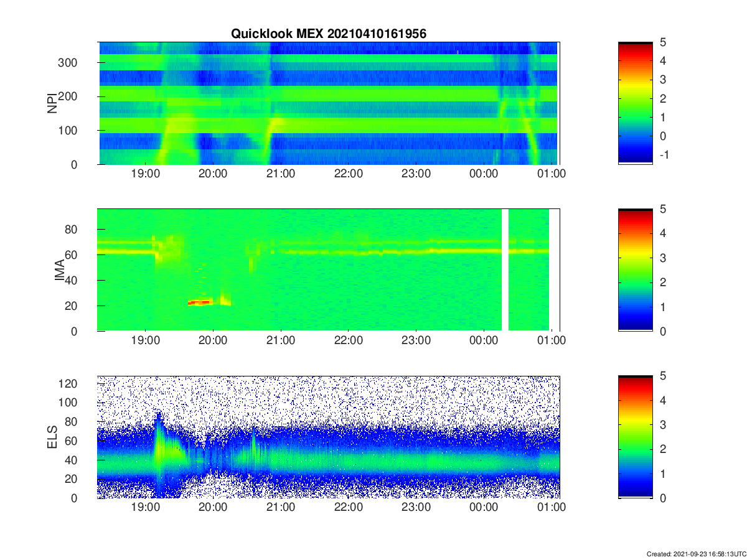Click the "0" tick on the IMA color bar
747x560 pixels.
pos(662,331)
